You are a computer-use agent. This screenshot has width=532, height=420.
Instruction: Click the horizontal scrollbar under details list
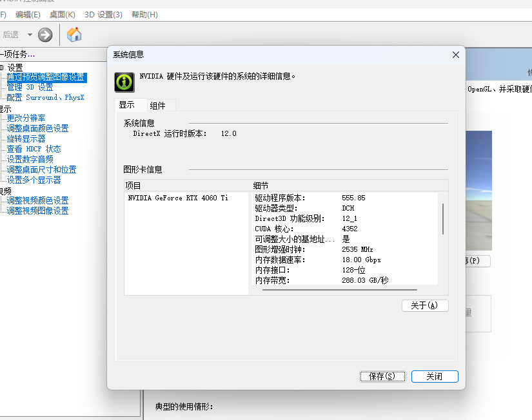pyautogui.click(x=340, y=290)
